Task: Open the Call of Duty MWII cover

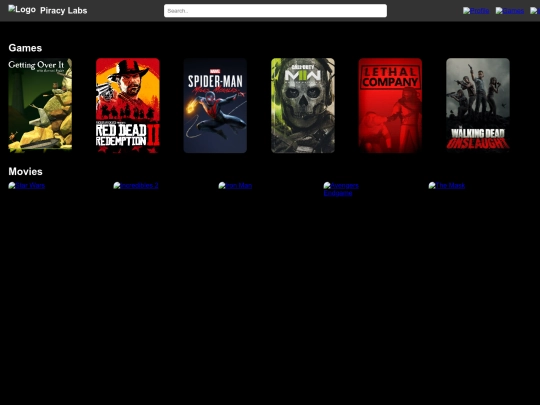Action: coord(303,105)
